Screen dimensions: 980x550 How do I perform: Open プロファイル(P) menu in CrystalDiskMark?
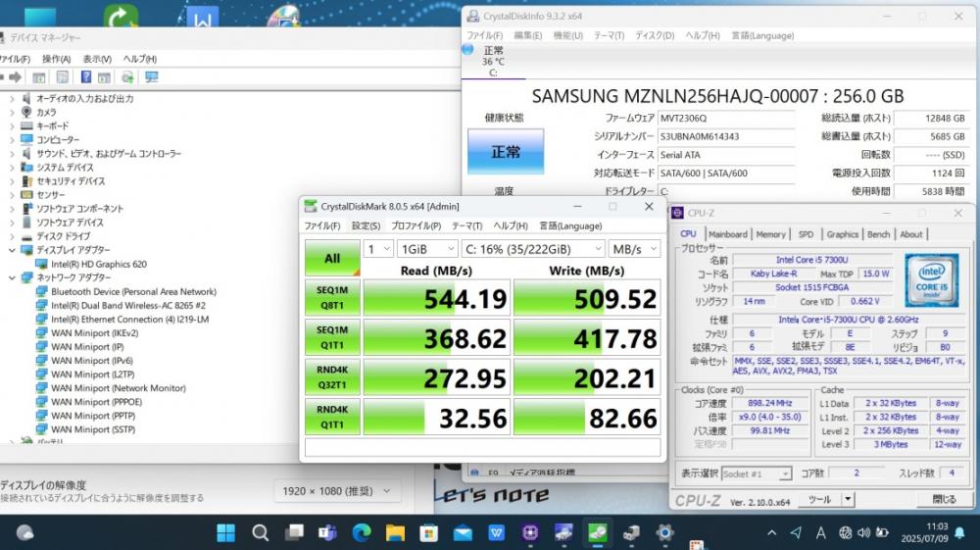(x=416, y=225)
